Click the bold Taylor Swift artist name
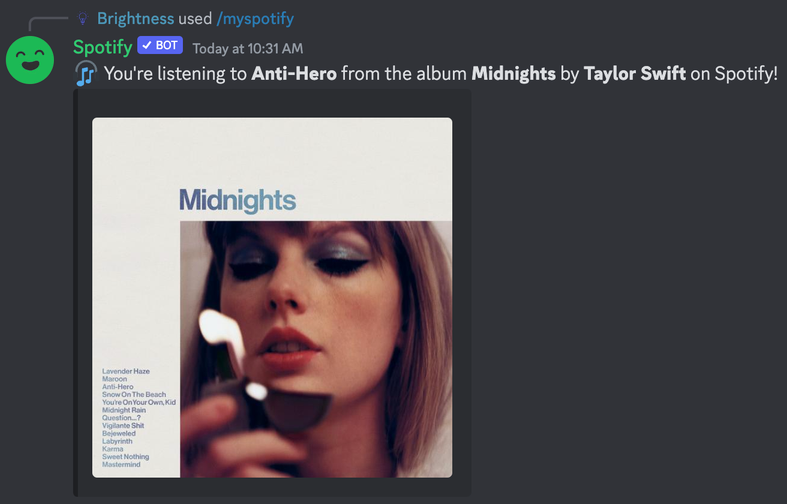 click(634, 74)
